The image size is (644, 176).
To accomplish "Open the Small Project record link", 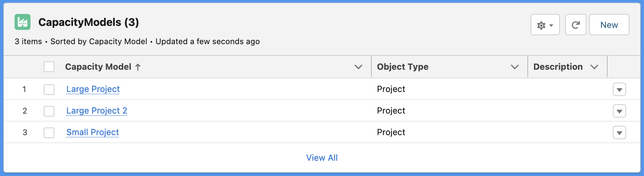I will point(93,132).
